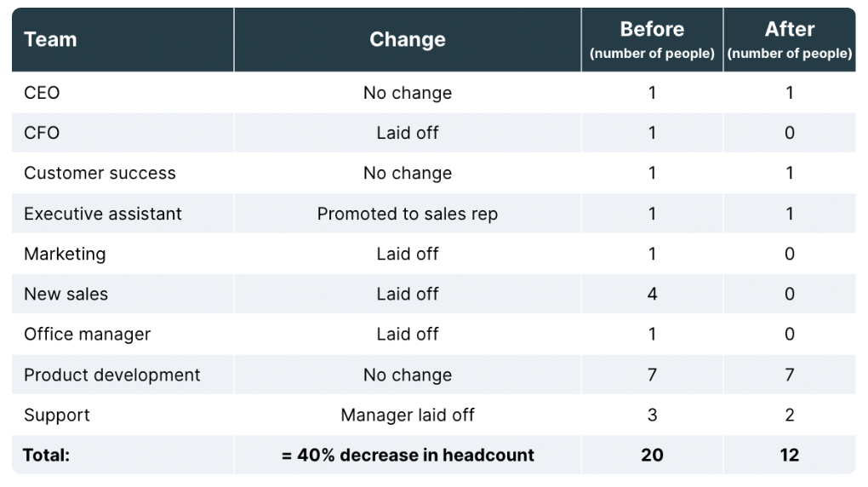Screen dimensions: 868x487
Task: Select the Total Before value 20
Action: pyautogui.click(x=652, y=455)
